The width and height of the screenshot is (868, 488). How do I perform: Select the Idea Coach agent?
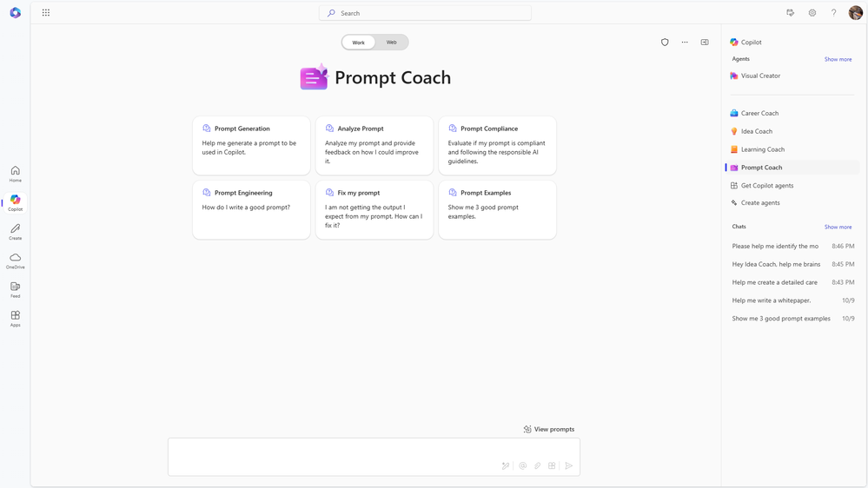click(756, 131)
